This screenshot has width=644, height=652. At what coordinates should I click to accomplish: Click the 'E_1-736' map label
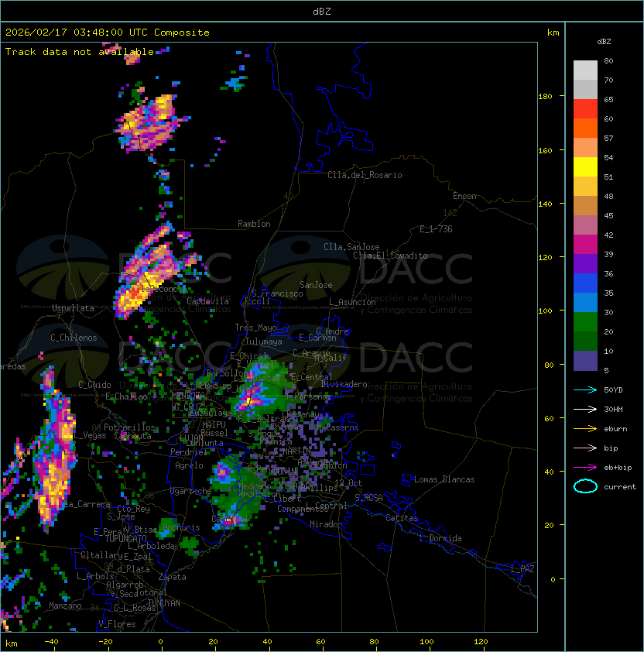pos(436,229)
